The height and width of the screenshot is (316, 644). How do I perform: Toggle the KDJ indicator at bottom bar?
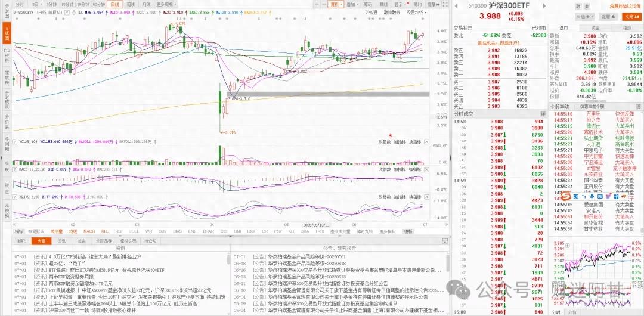(x=106, y=231)
